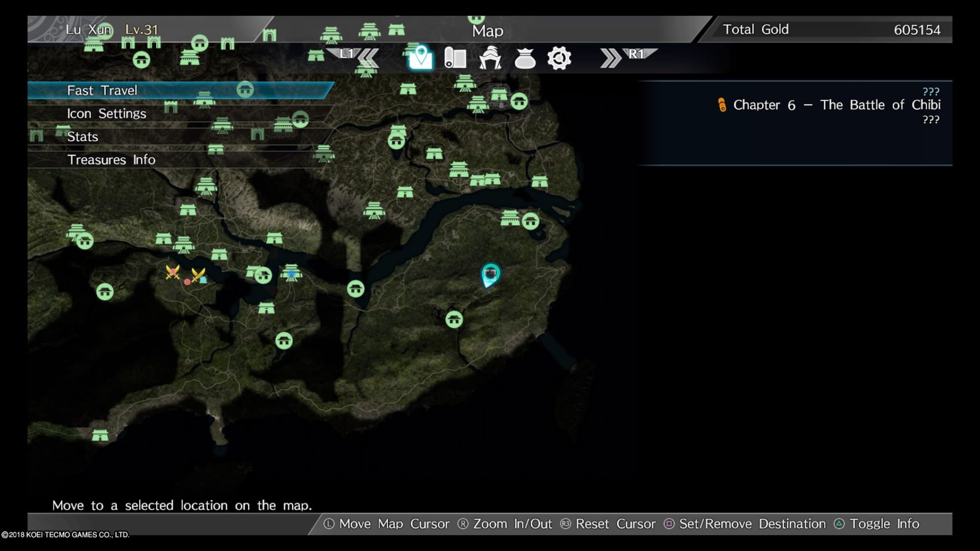This screenshot has height=551, width=980.
Task: Select the northeastern-most round house icon
Action: tap(519, 102)
